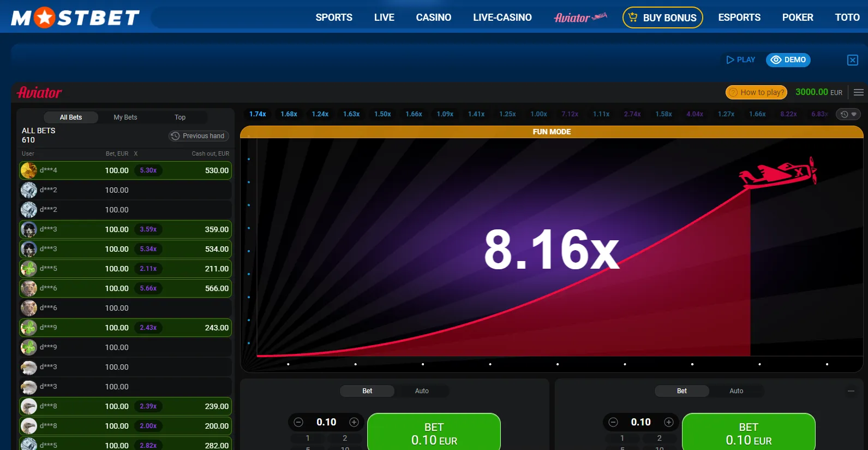Image resolution: width=868 pixels, height=450 pixels.
Task: Collapse the second bet panel
Action: pyautogui.click(x=851, y=391)
